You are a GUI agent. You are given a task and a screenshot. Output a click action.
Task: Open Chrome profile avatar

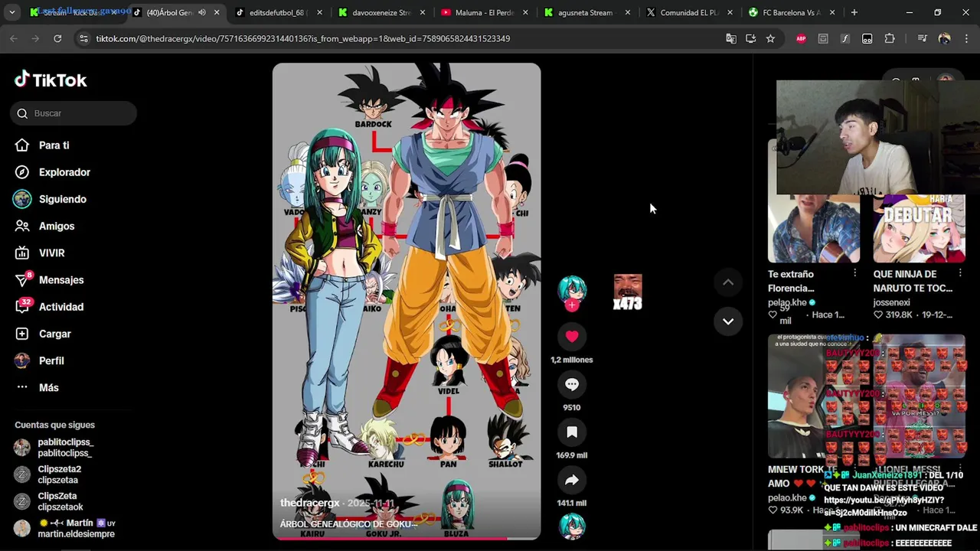tap(944, 38)
